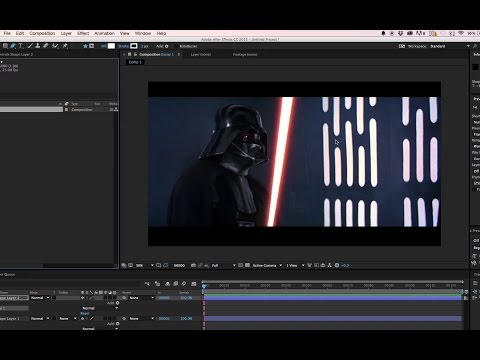The height and width of the screenshot is (360, 480).
Task: Select the Eraser tool
Action: point(46,46)
